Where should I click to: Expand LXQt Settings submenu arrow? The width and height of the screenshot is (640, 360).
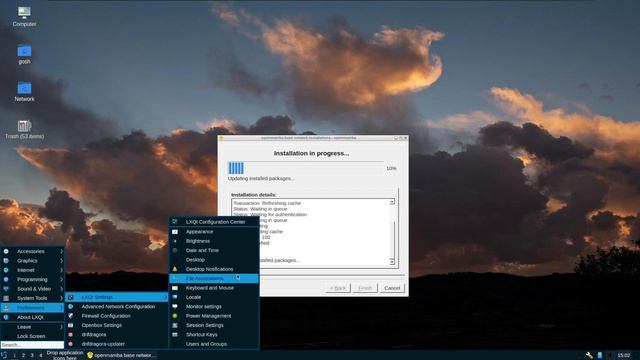point(165,297)
